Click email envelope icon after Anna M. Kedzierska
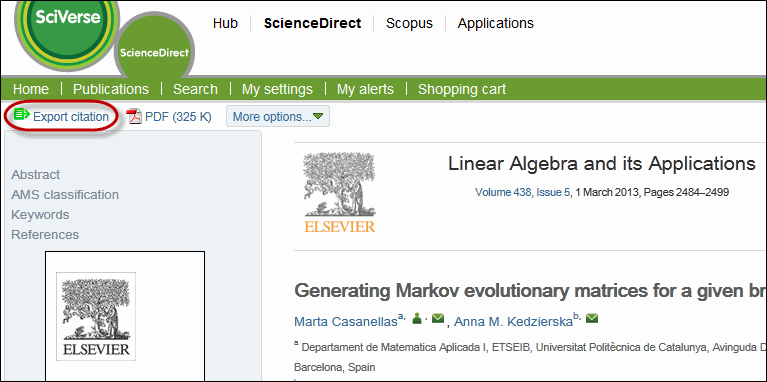 (x=592, y=319)
